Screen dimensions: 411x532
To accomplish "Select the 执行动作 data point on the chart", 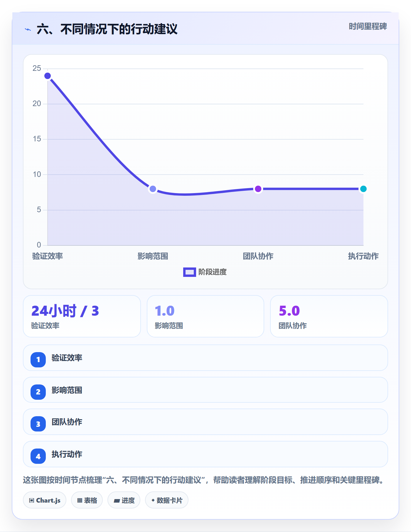I will 363,189.
